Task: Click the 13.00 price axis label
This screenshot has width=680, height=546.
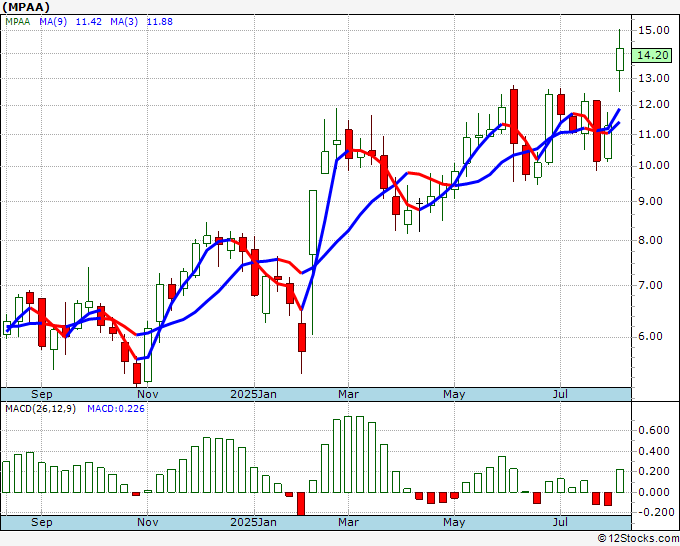Action: (654, 78)
